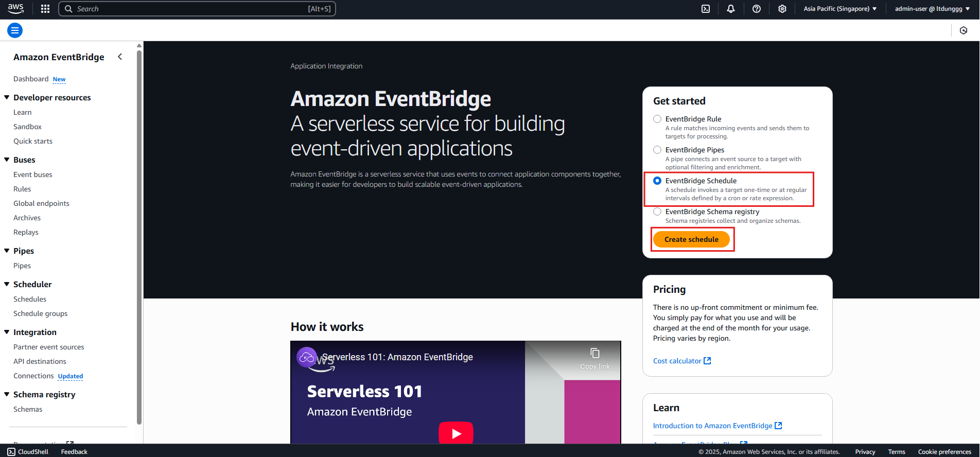Open Connections in the sidebar
This screenshot has height=457, width=980.
[33, 376]
